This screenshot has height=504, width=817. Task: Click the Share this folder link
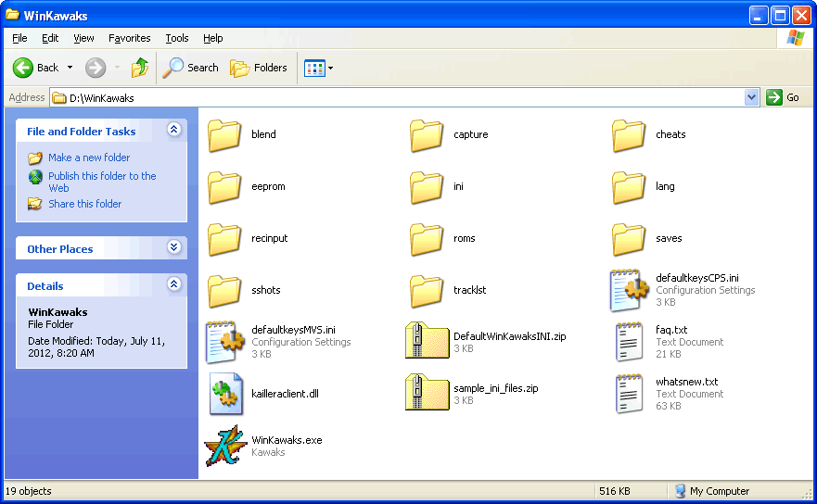pos(84,204)
